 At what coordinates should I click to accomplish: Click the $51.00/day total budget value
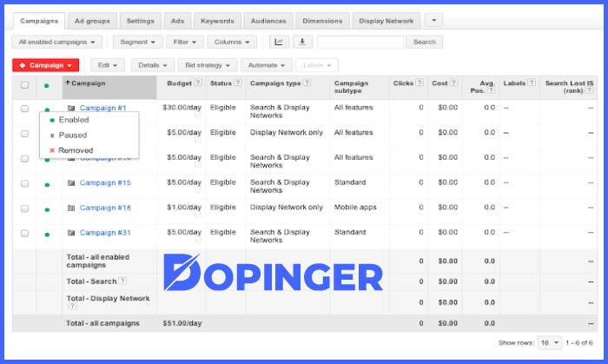coord(182,323)
